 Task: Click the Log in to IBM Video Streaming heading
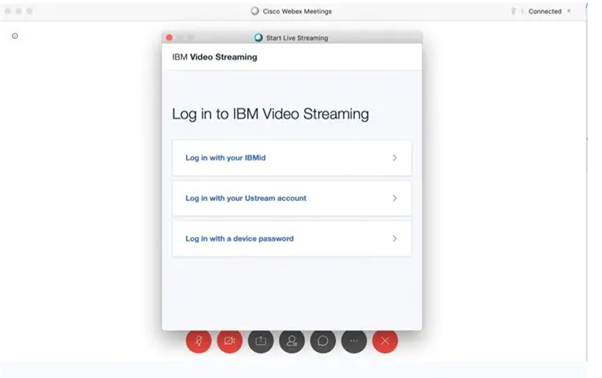coord(270,114)
